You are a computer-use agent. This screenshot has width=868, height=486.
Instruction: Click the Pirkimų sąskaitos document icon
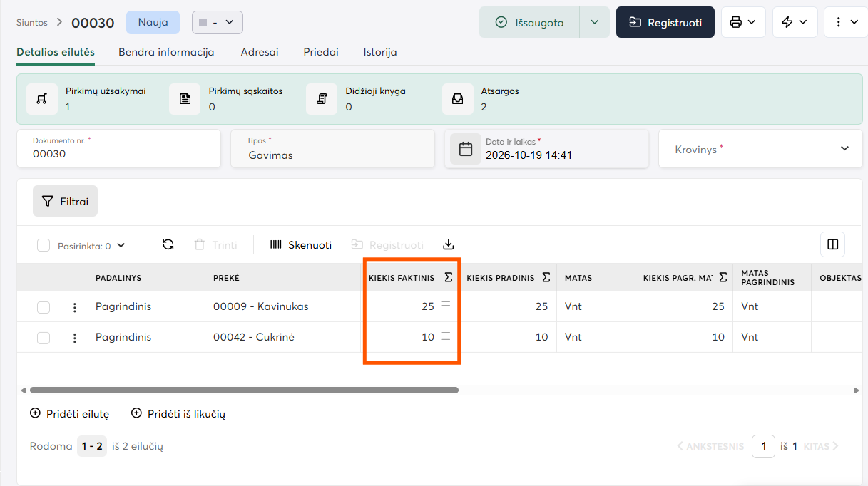(x=185, y=99)
